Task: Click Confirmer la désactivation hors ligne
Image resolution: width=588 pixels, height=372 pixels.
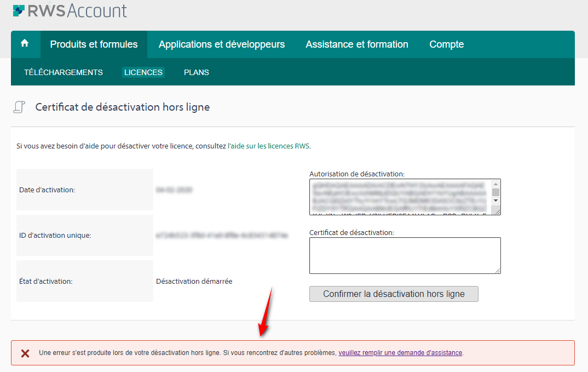Action: (393, 294)
